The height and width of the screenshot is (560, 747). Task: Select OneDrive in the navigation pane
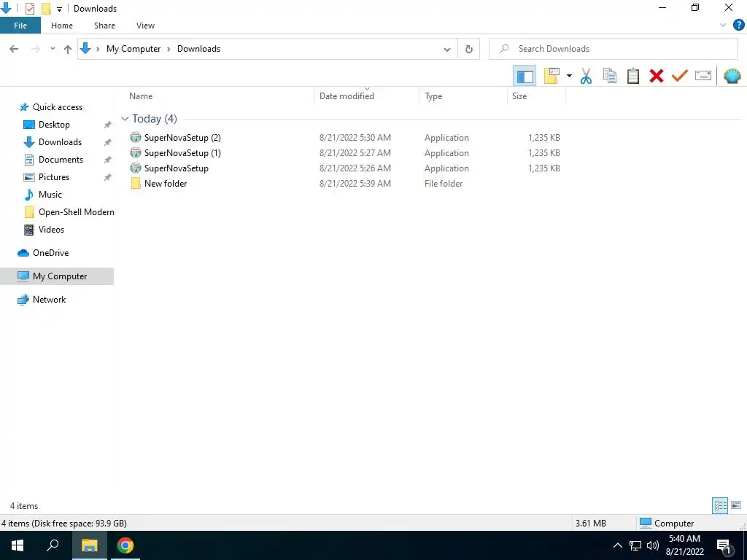(x=50, y=253)
